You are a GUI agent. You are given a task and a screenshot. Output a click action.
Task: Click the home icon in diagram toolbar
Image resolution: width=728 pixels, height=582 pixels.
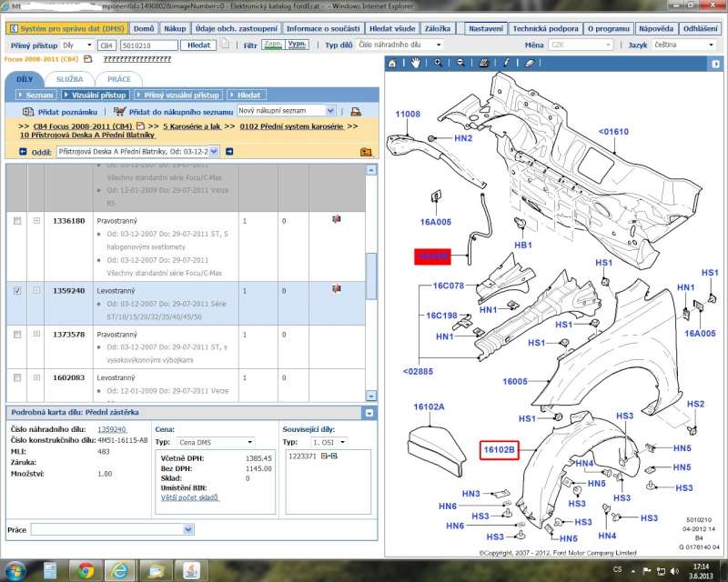(392, 63)
